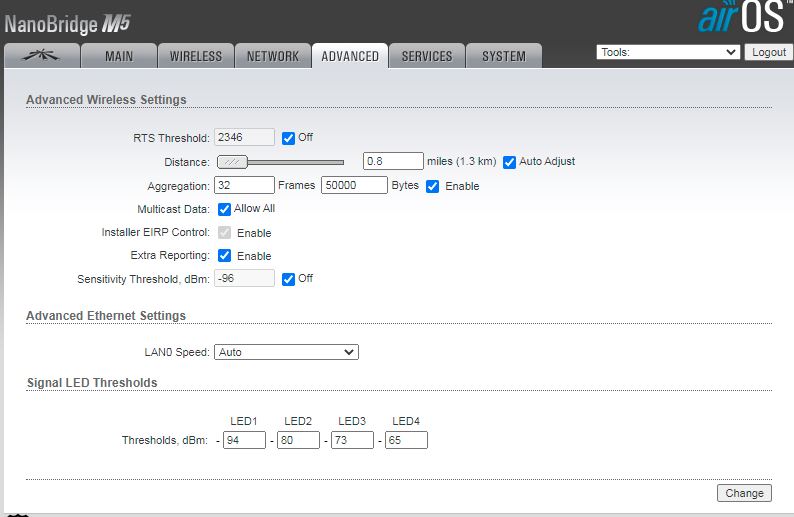Toggle Multicast Data Allow All
This screenshot has width=794, height=517.
(x=225, y=209)
